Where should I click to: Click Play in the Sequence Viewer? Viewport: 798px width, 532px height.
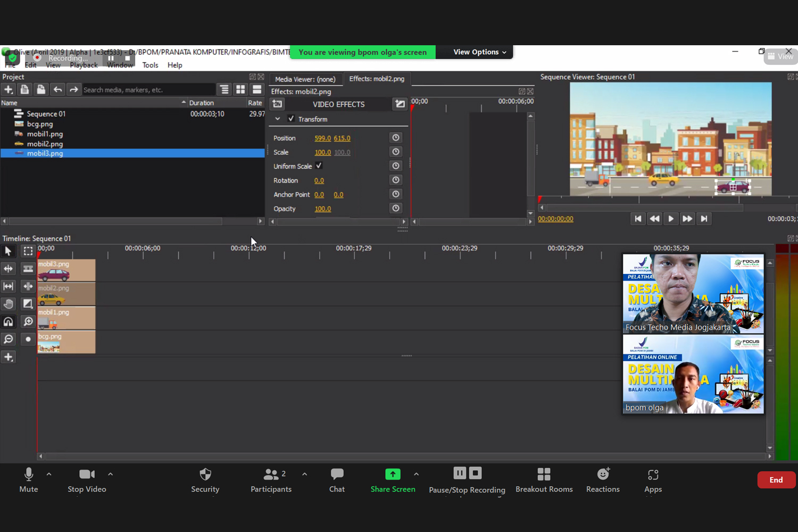(x=671, y=219)
